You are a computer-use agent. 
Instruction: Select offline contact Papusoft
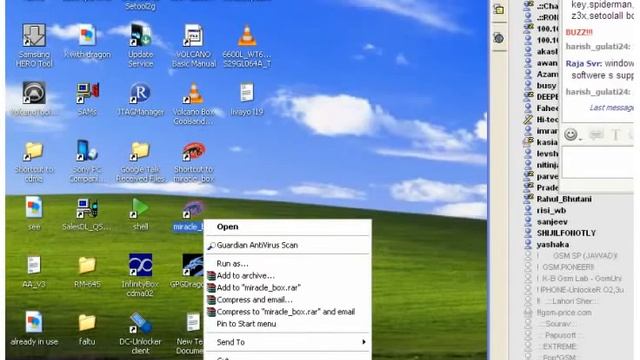(560, 336)
